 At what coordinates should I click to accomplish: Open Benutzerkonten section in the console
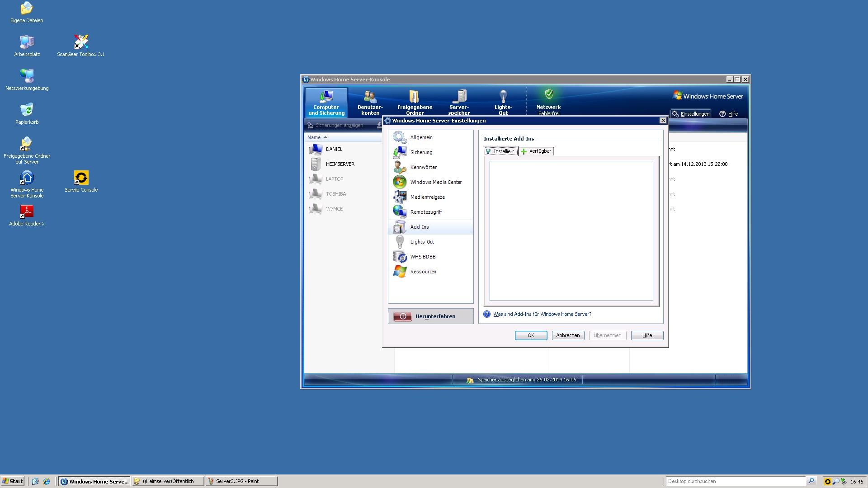tap(370, 103)
